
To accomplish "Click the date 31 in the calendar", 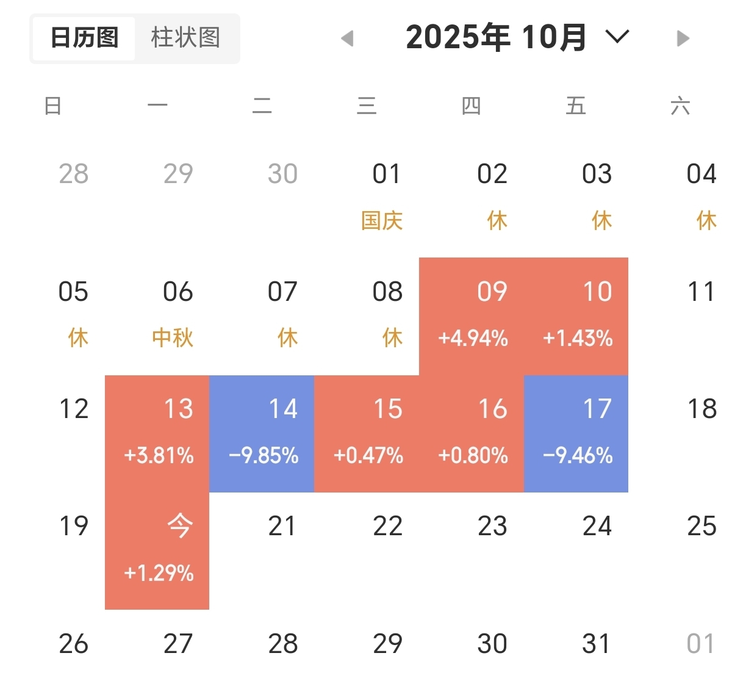I will [597, 643].
